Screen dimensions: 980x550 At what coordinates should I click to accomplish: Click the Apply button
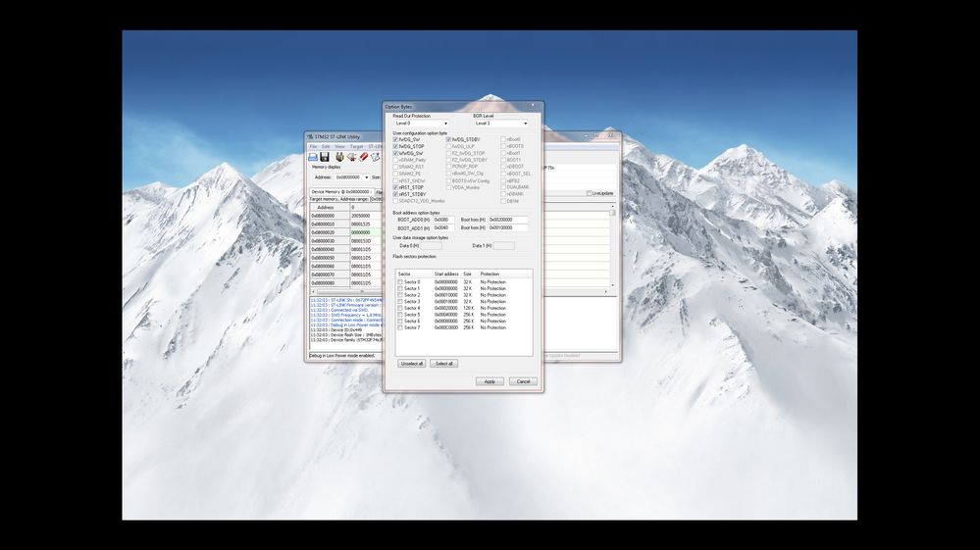pos(490,381)
